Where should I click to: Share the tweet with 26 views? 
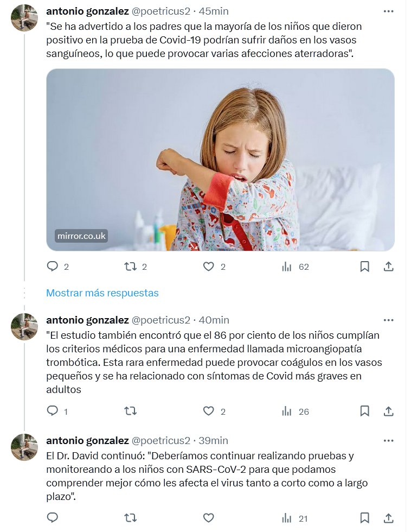click(388, 411)
